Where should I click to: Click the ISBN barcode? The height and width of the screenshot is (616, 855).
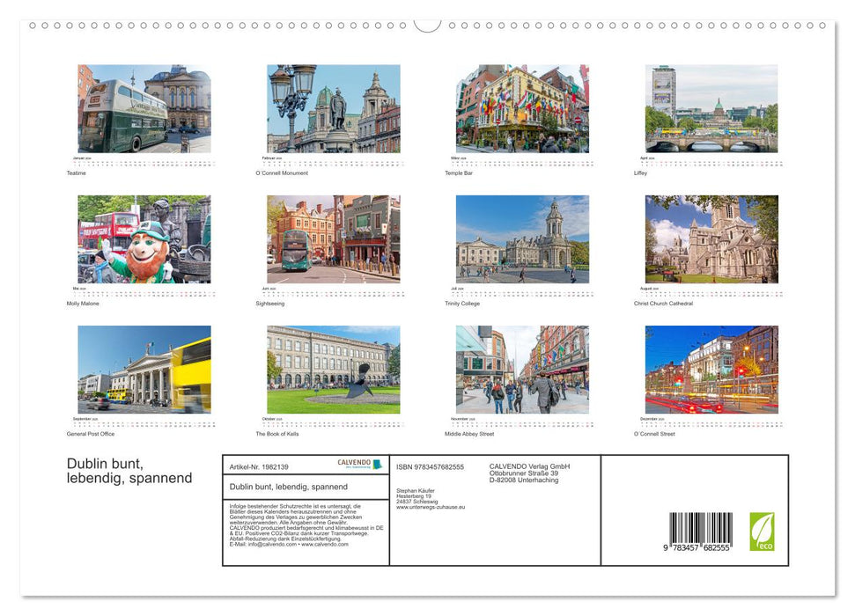pos(700,532)
